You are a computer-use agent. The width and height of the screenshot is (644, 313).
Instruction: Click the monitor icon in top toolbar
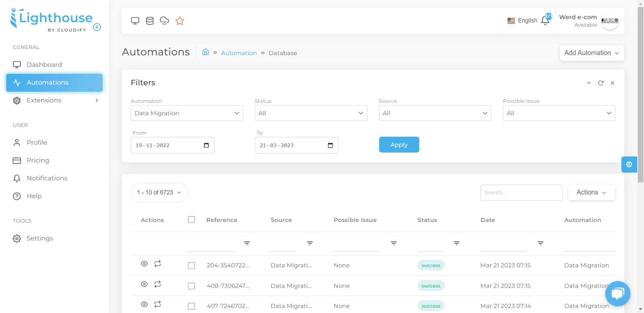pos(135,21)
